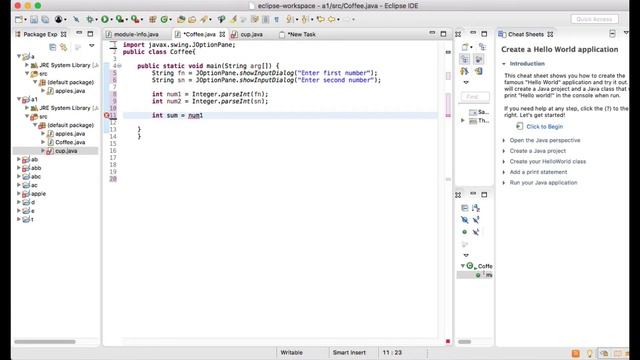This screenshot has width=640, height=360.
Task: Toggle Hide Non-Public Members in the Outline view
Action: 465,232
